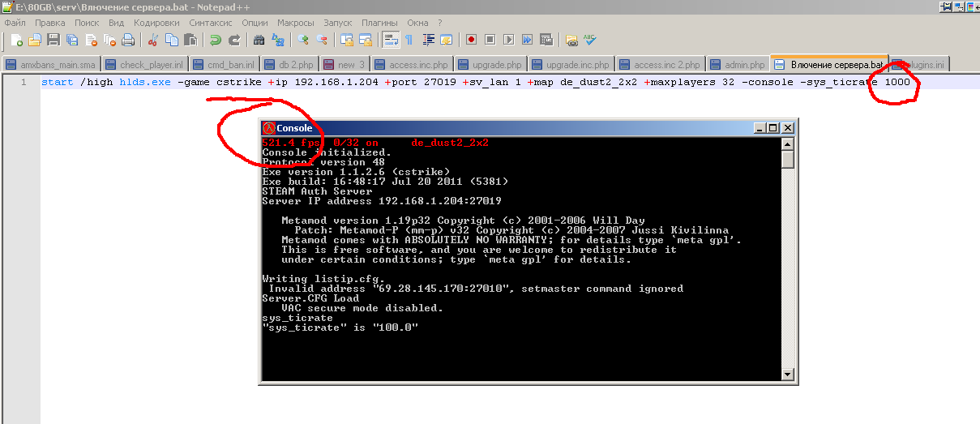Click the folder icon before the ABC spell-check icon

pos(571,40)
